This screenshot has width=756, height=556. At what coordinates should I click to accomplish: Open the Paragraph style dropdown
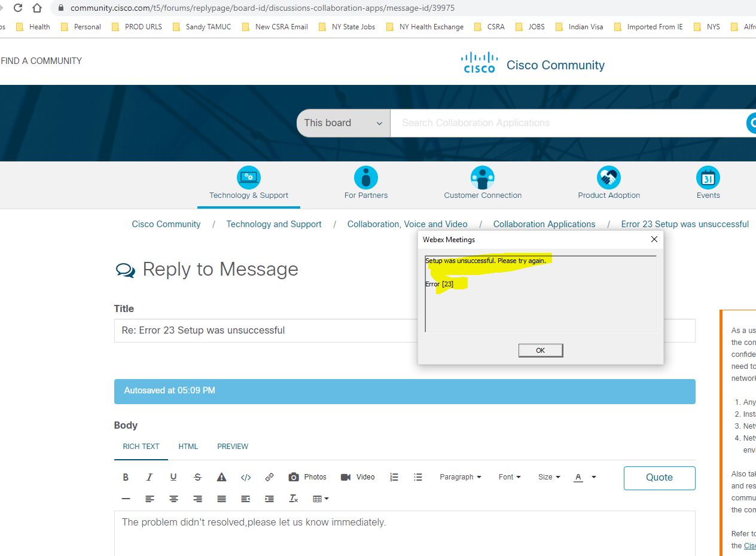(x=460, y=476)
